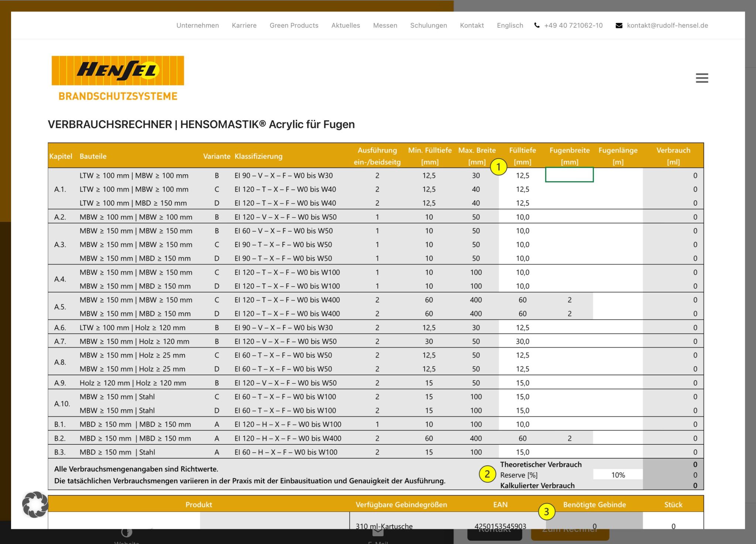Click Fugenlänge field for row A.2.
This screenshot has height=544, width=756.
pos(618,217)
